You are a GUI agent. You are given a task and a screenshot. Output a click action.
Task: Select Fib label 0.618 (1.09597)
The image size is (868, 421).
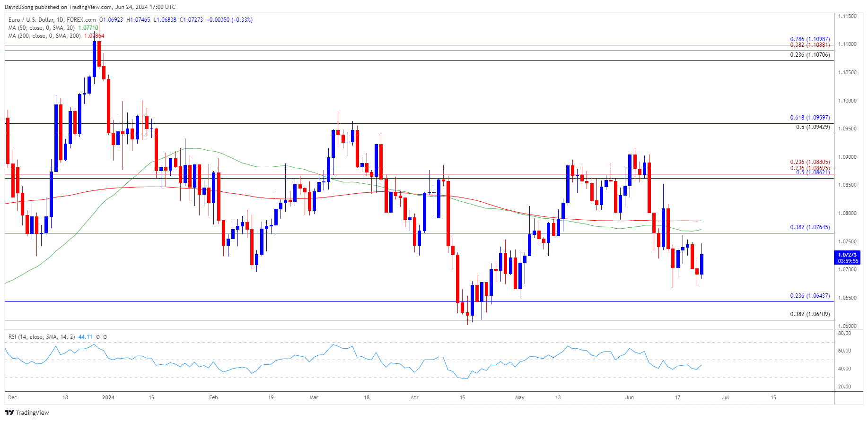click(810, 118)
